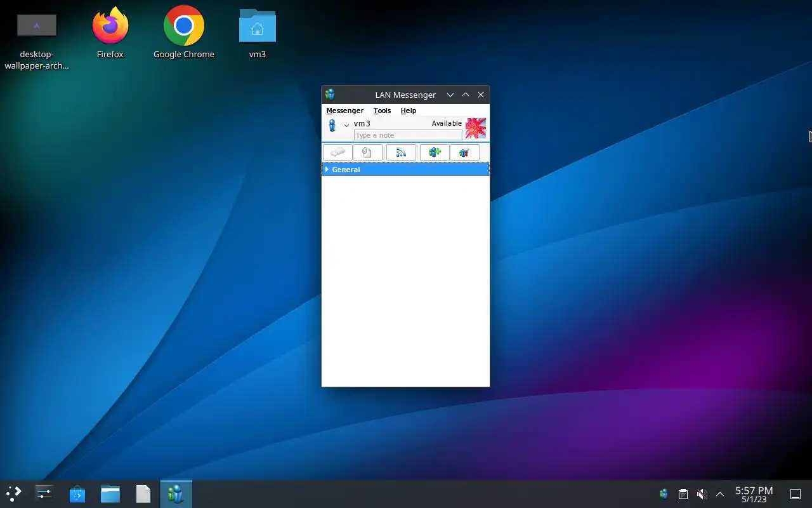Click the vm3 user name label
This screenshot has width=812, height=508.
pos(362,124)
